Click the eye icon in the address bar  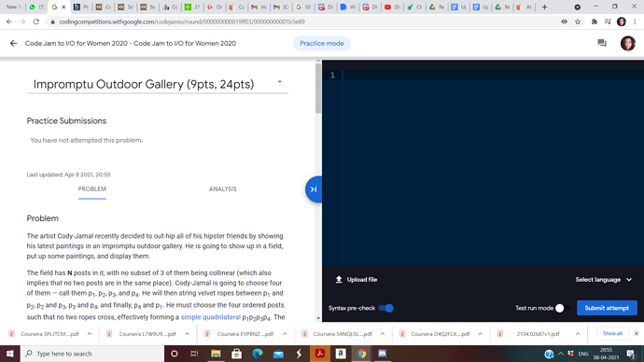tap(565, 21)
